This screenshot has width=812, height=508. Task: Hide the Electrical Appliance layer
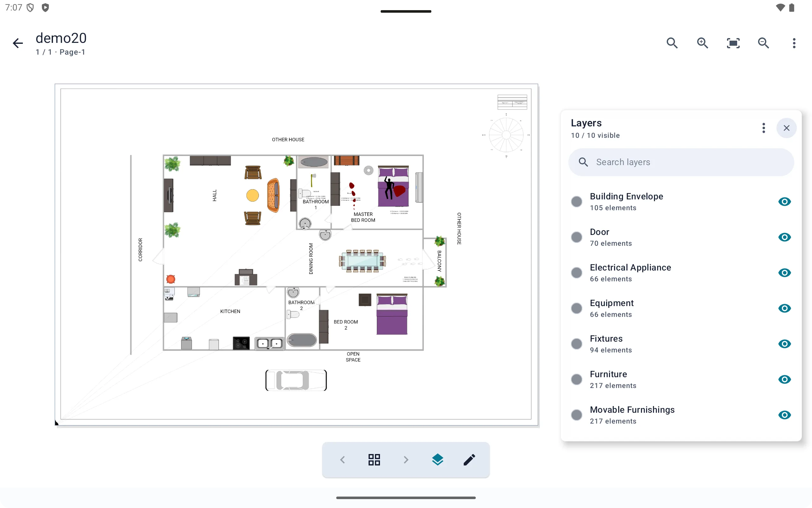784,273
